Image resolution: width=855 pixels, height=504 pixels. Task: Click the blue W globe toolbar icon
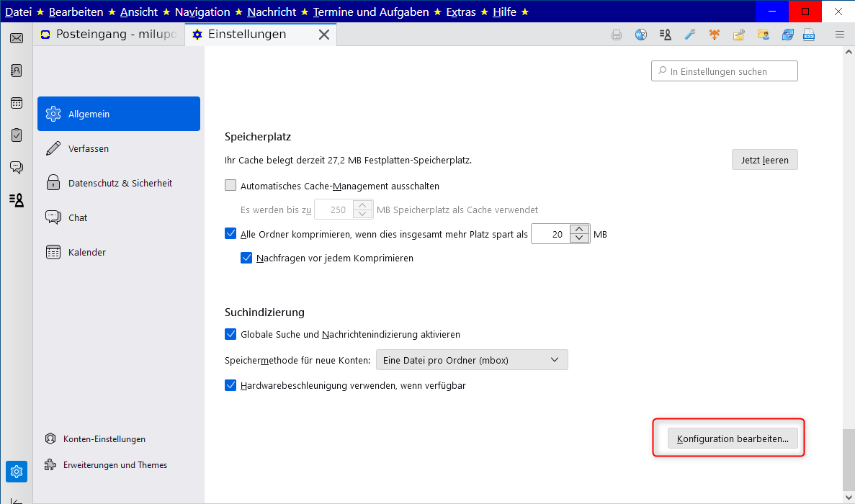pos(640,35)
